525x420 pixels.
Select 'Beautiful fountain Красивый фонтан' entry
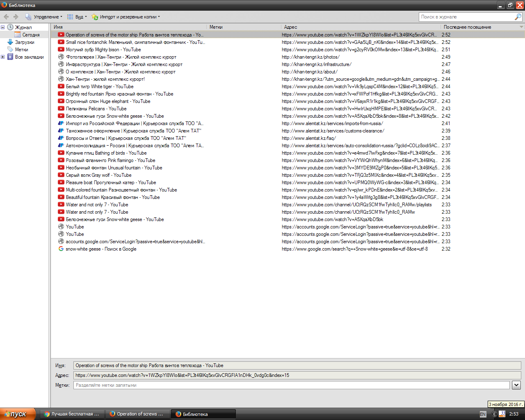point(288,197)
